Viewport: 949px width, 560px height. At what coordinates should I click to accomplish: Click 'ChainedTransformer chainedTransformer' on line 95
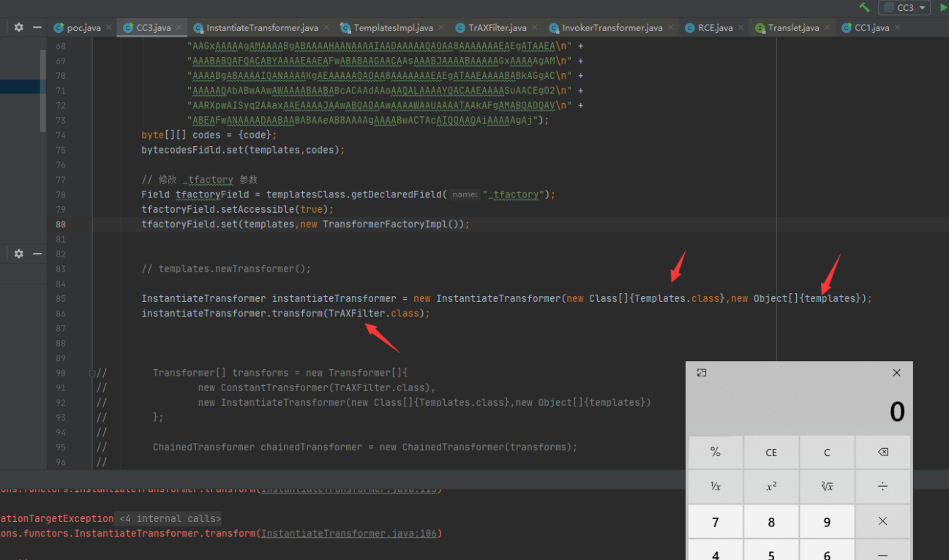(x=260, y=447)
